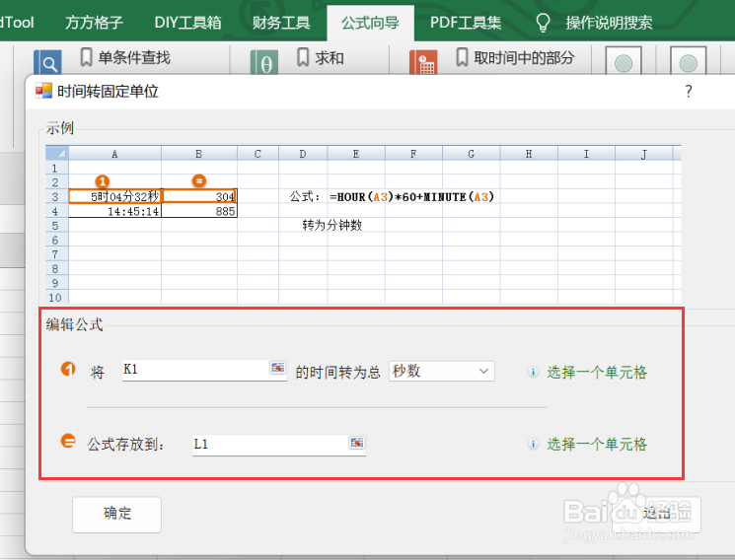
Task: Click the 转为分钟数 caption text
Action: click(332, 226)
